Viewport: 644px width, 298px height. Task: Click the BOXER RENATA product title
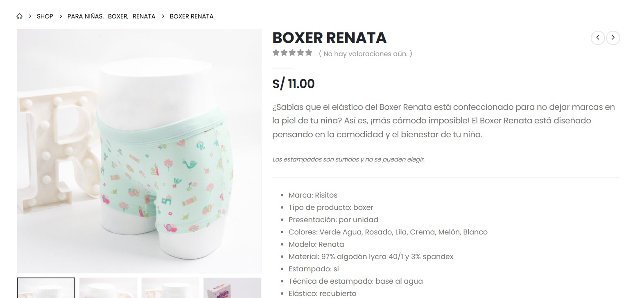330,38
